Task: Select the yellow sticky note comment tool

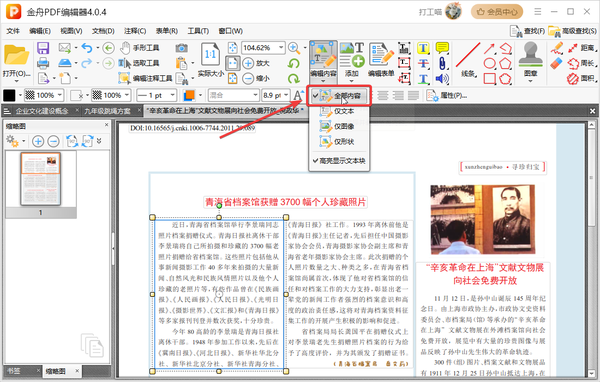Action: [x=442, y=48]
